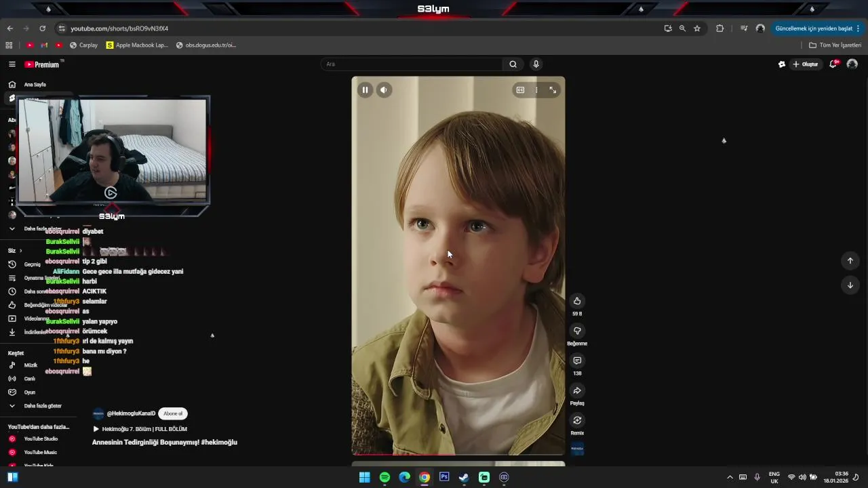Image resolution: width=868 pixels, height=488 pixels.
Task: Open Chrome extensions puzzle icon
Action: pos(720,28)
